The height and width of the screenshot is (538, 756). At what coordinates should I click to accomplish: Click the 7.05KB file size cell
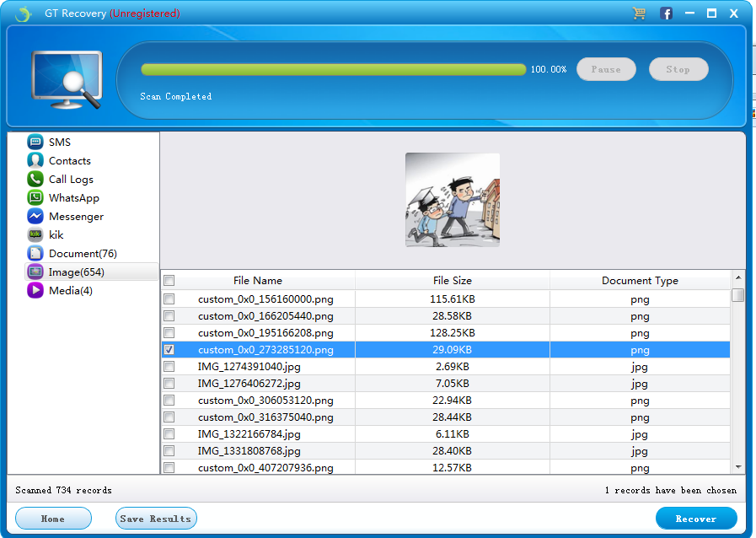point(453,384)
